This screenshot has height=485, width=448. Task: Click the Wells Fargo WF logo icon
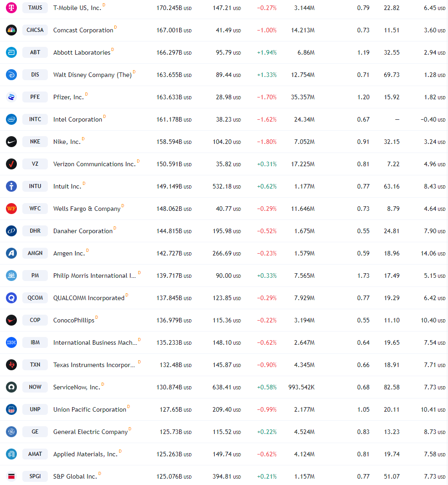click(x=11, y=209)
